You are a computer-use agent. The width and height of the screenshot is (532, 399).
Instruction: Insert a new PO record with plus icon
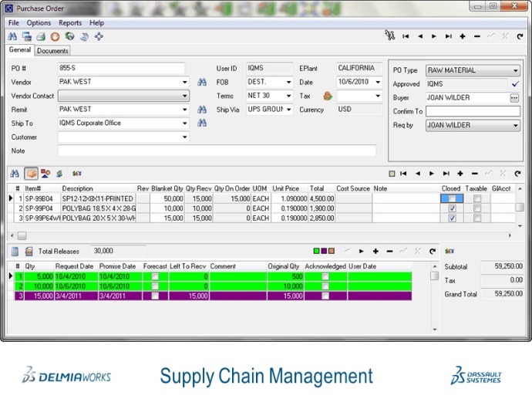463,36
